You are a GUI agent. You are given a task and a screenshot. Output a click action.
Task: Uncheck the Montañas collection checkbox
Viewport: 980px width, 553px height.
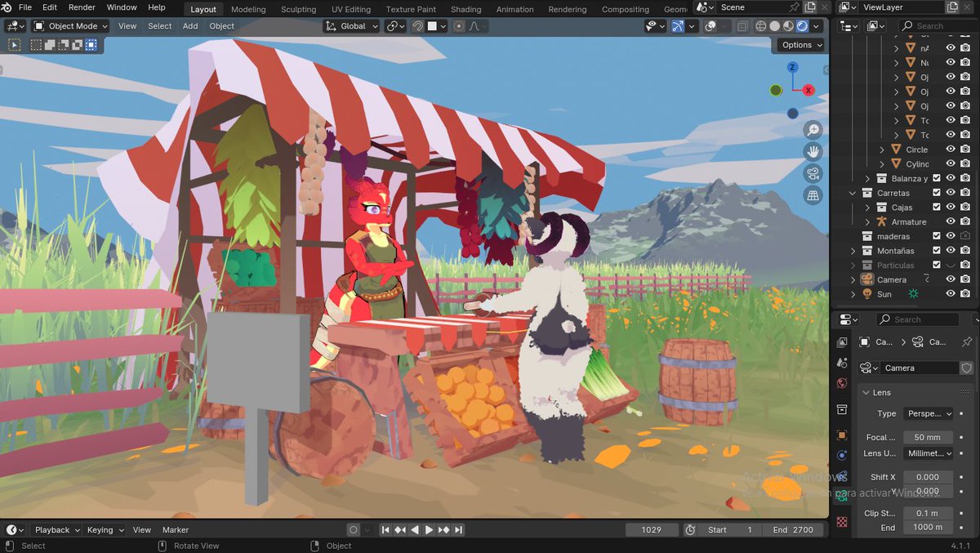(937, 251)
